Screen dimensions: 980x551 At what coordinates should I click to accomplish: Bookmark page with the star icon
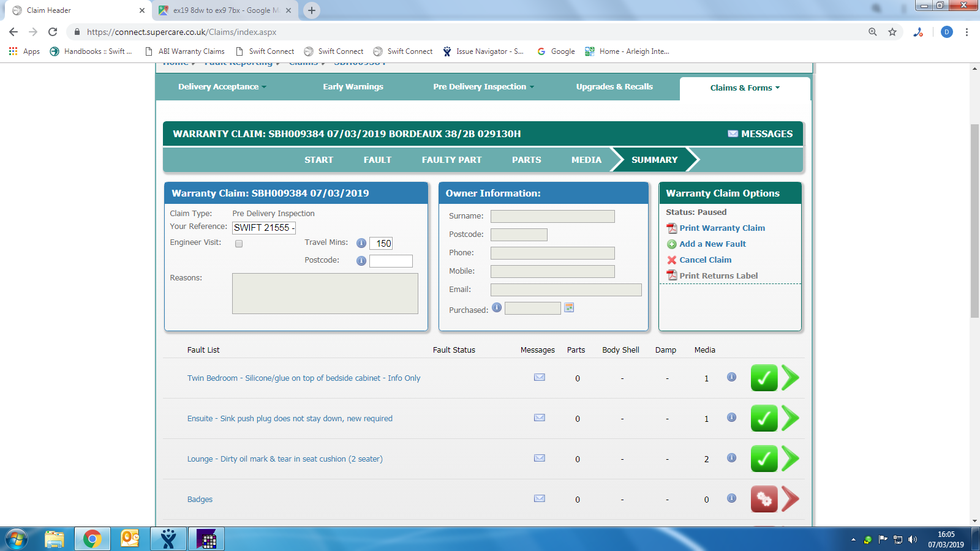pos(892,32)
